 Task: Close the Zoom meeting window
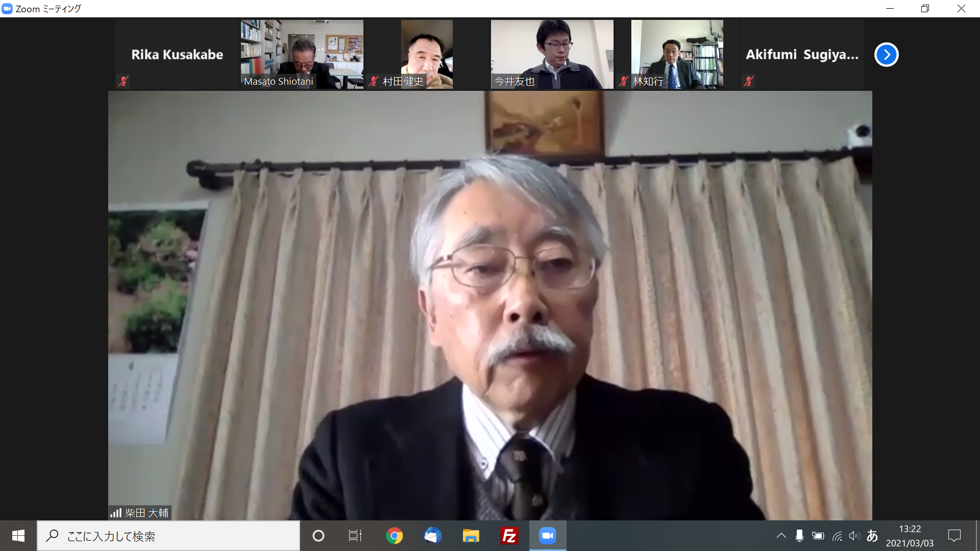point(961,9)
